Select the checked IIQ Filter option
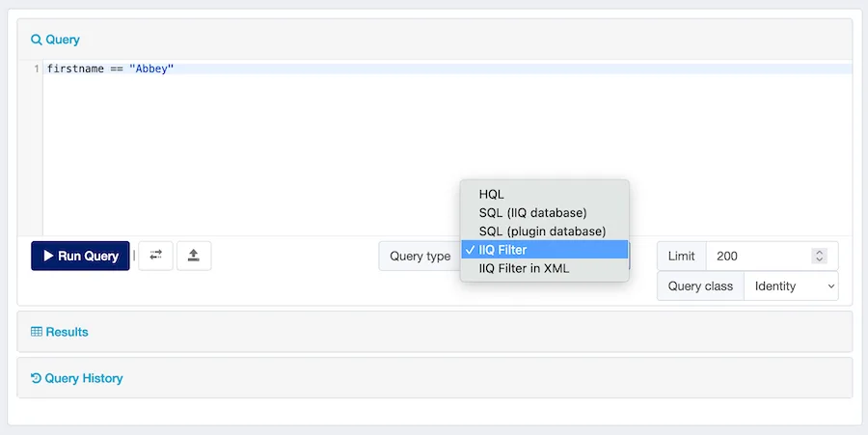The image size is (868, 435). pos(502,250)
